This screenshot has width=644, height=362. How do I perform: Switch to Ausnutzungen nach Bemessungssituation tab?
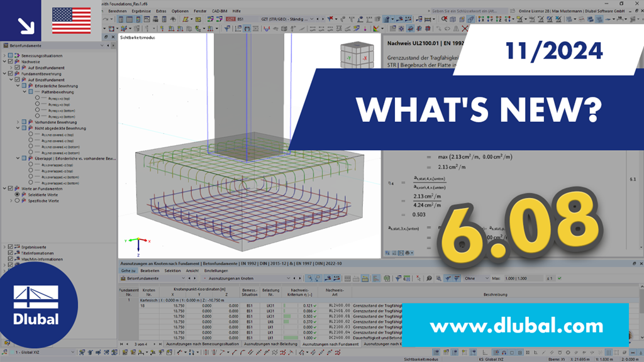[202, 344]
